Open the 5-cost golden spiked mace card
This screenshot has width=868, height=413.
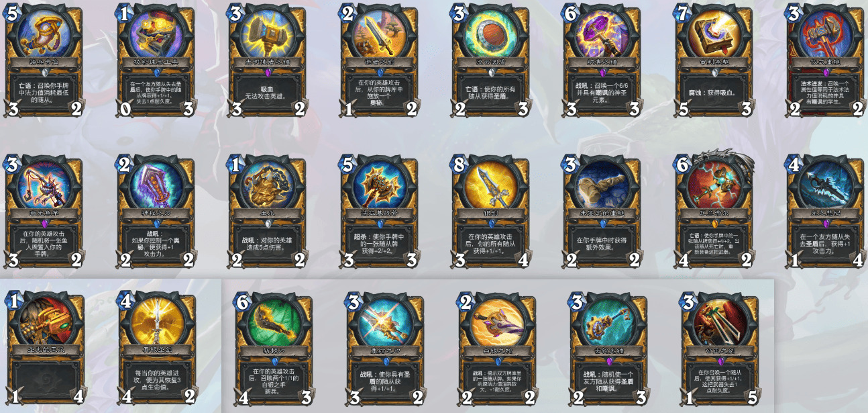[378, 212]
